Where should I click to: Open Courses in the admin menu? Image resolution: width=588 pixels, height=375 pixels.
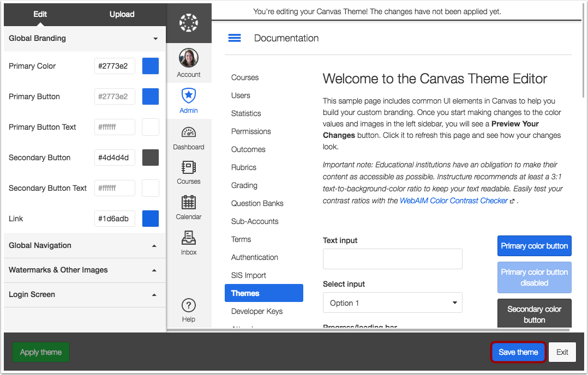pos(245,77)
